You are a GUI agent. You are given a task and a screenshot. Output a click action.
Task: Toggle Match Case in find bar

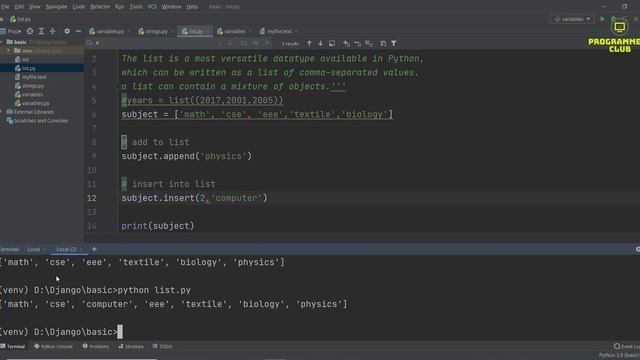(x=244, y=43)
